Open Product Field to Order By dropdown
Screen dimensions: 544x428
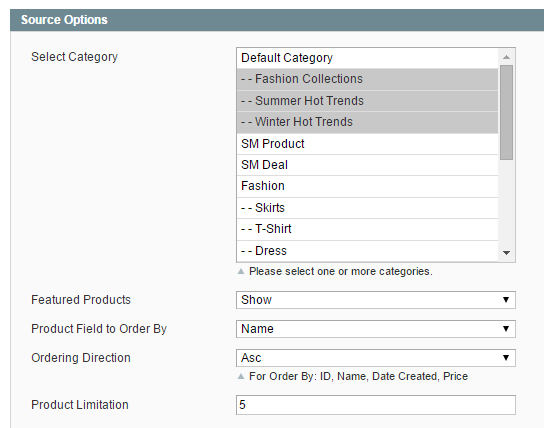coord(376,329)
